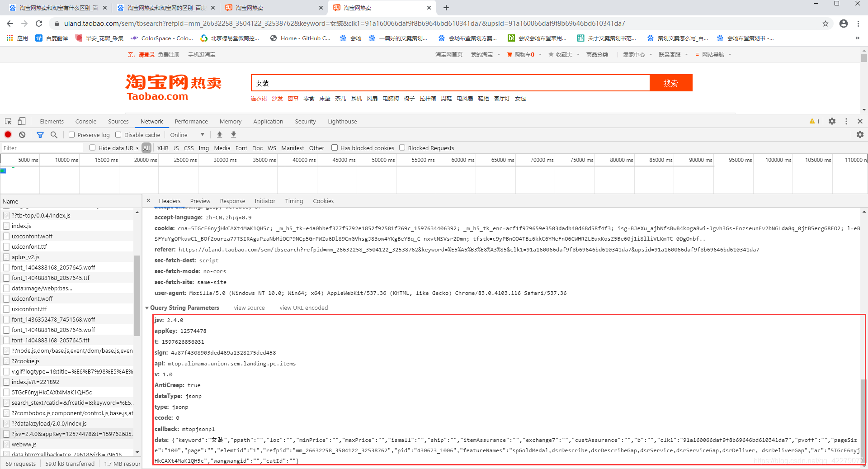Tick checkbox beside ??cookie.js request

click(6, 361)
